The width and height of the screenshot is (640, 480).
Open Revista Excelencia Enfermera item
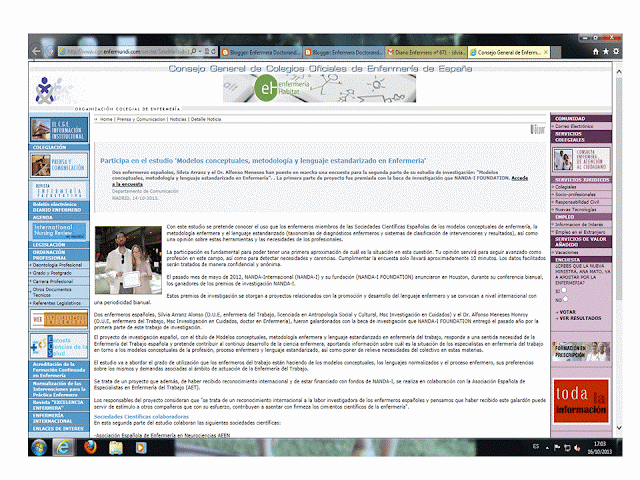point(59,405)
